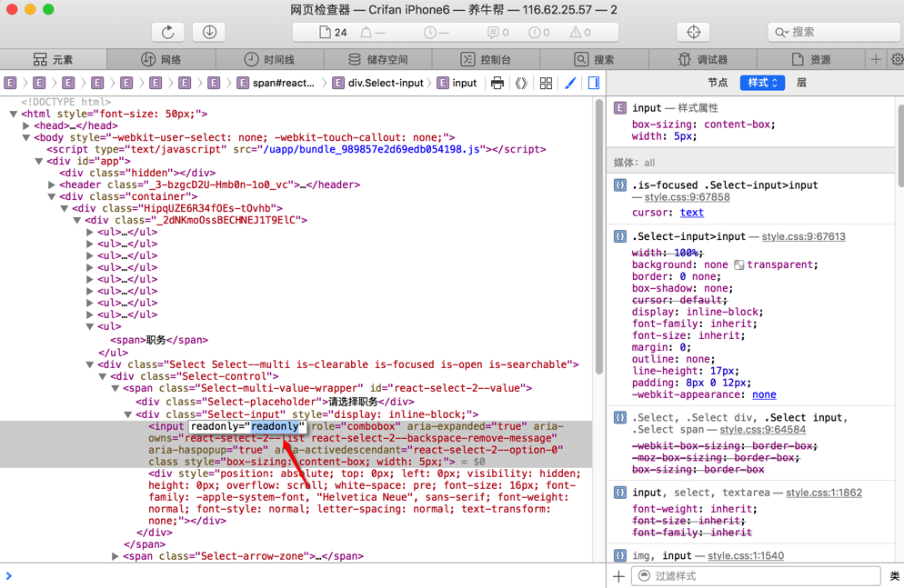Expand the header element node
Viewport: 904px width, 588px height.
point(51,184)
